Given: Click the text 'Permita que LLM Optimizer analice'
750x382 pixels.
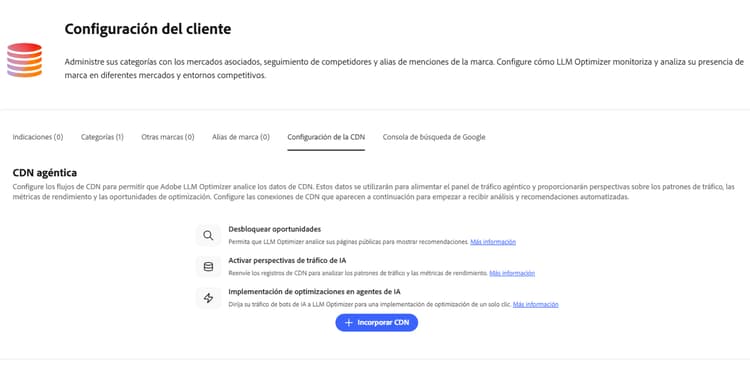Looking at the screenshot, I should click(x=348, y=242).
